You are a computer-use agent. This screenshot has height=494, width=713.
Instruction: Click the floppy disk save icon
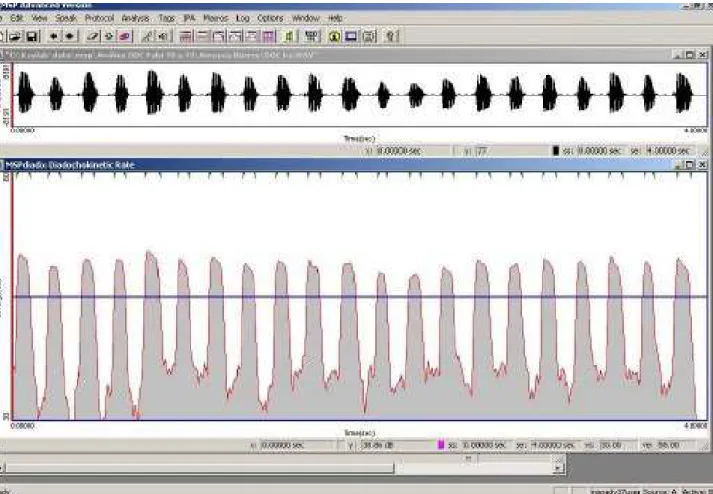click(32, 36)
